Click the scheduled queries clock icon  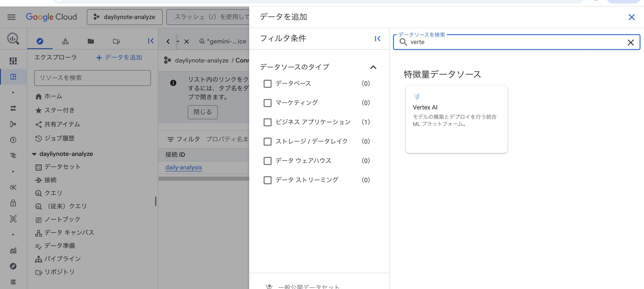[x=13, y=140]
